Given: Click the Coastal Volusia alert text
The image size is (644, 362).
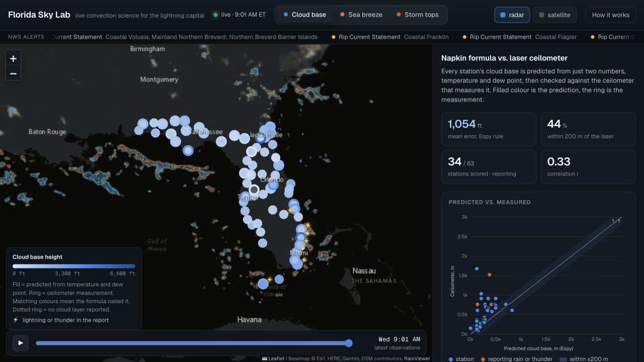Looking at the screenshot, I should tap(211, 37).
